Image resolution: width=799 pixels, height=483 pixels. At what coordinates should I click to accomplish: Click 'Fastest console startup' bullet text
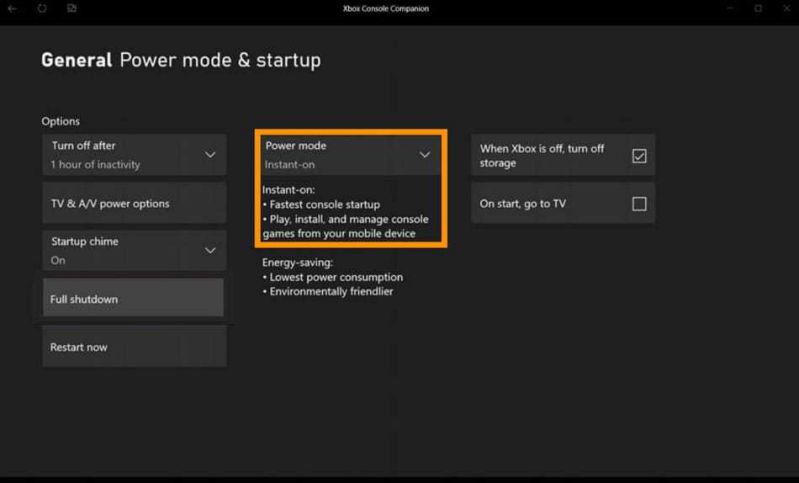[x=325, y=204]
